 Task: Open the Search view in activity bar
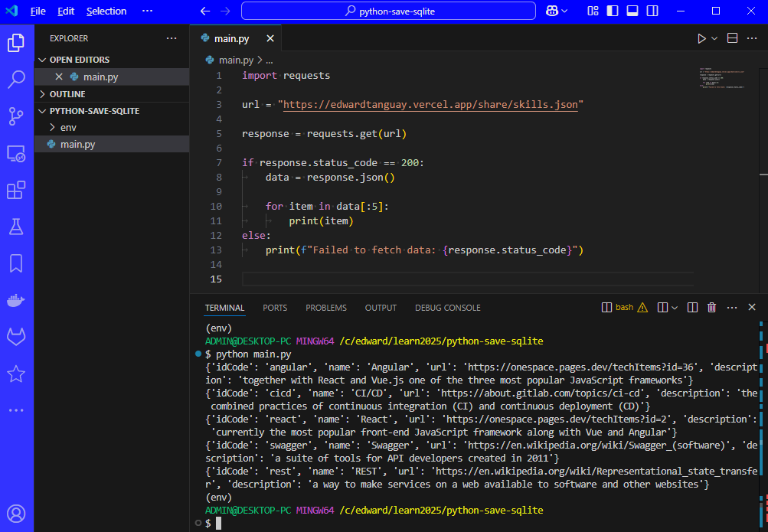16,79
